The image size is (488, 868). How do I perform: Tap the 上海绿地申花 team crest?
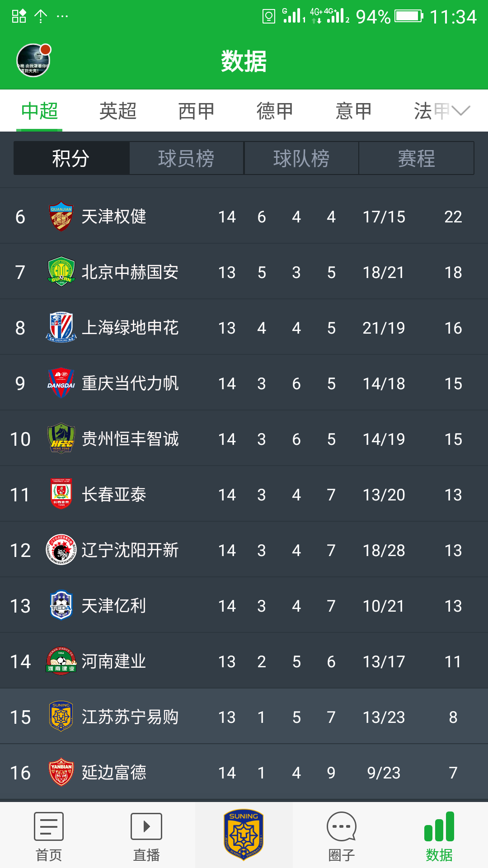61,327
